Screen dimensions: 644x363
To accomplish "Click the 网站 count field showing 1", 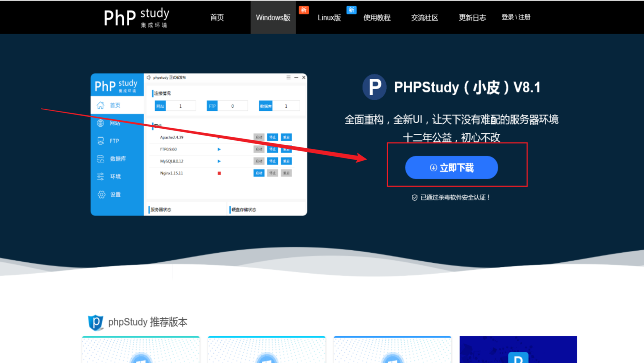I will 180,106.
